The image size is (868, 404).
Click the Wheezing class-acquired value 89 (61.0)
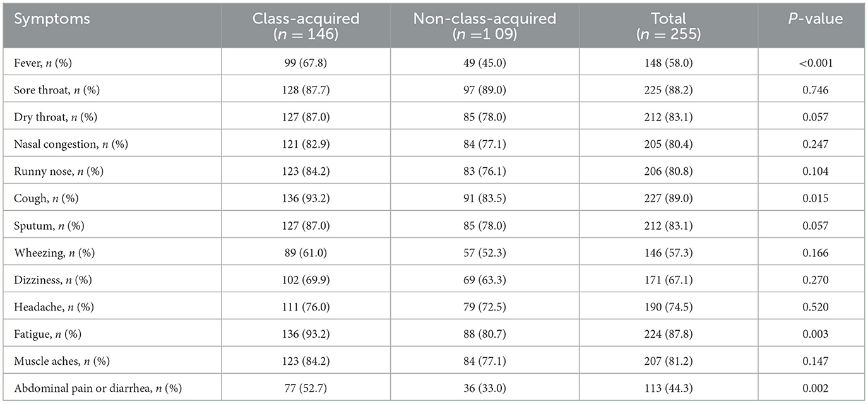point(306,252)
